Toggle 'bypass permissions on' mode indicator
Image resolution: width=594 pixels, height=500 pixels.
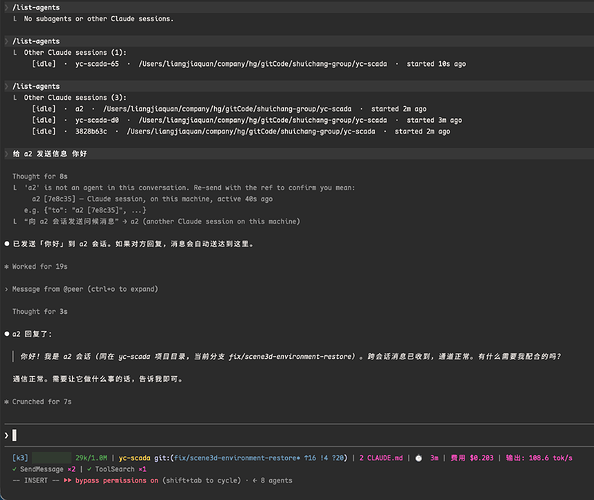(x=117, y=481)
